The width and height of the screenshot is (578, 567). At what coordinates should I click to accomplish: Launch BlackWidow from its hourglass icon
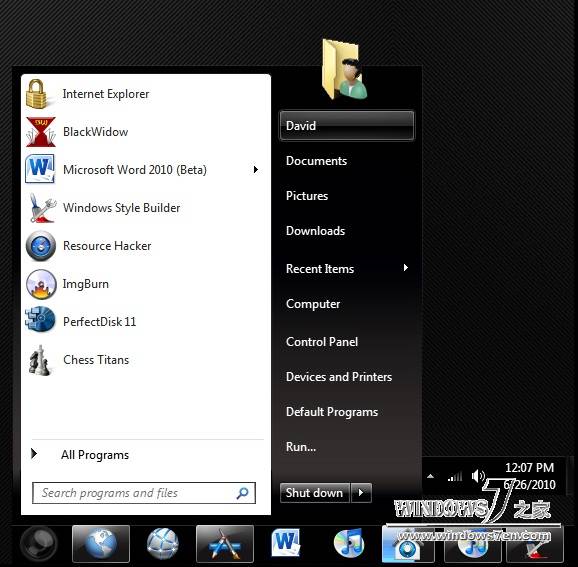[41, 132]
